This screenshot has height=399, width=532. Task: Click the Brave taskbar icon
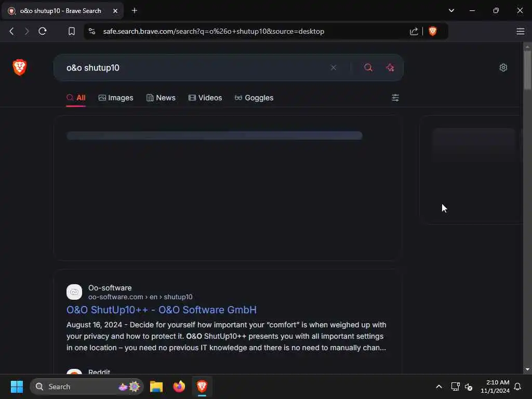click(x=202, y=387)
